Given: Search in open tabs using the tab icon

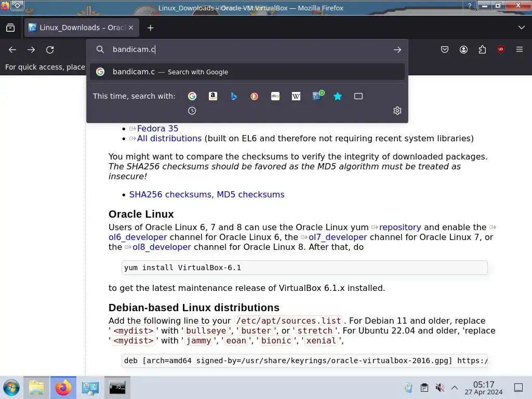Looking at the screenshot, I should pos(358,96).
